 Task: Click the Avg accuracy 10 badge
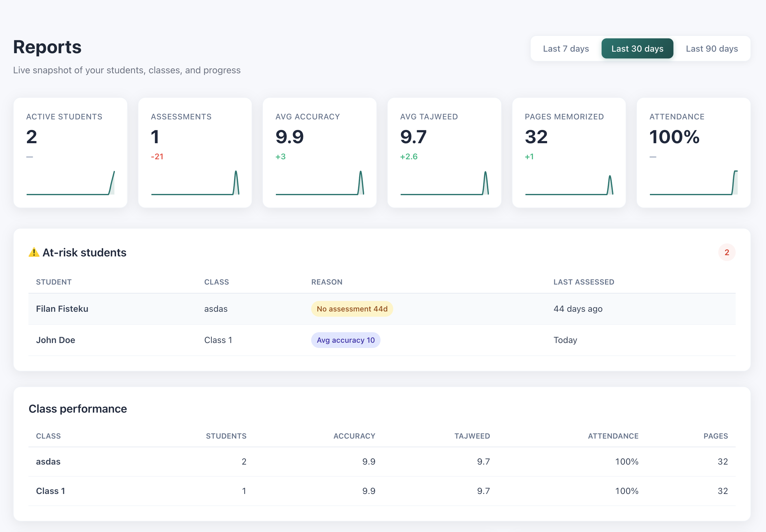[x=345, y=340]
